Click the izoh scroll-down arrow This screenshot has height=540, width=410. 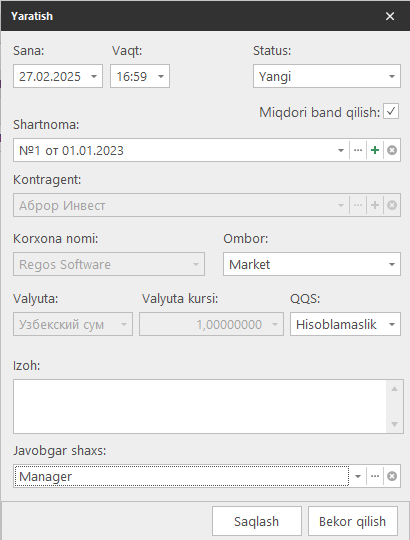395,424
